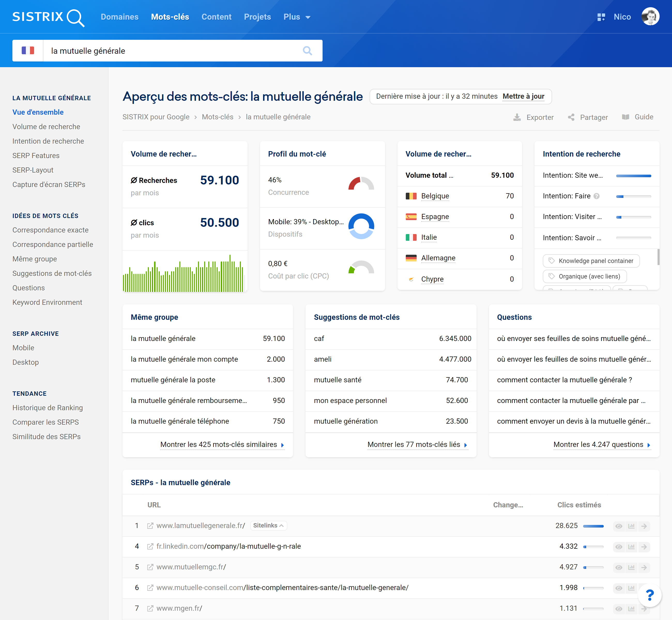Click the Exporter download icon

pyautogui.click(x=517, y=117)
